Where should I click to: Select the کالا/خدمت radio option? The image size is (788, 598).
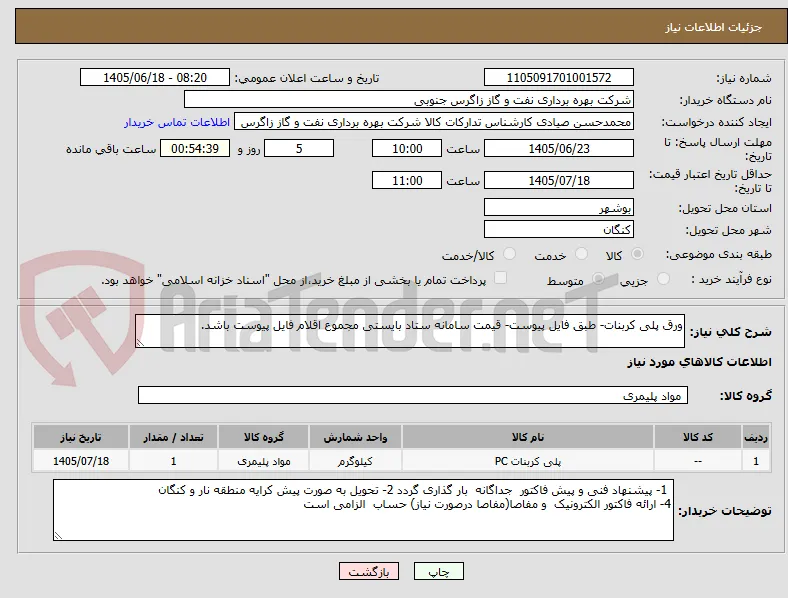coord(509,254)
